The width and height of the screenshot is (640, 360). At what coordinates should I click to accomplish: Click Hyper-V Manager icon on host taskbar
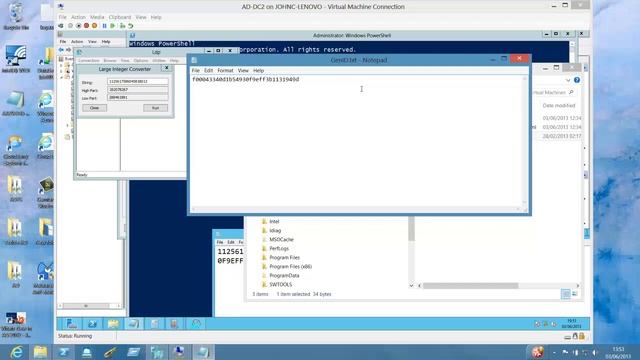(x=157, y=352)
